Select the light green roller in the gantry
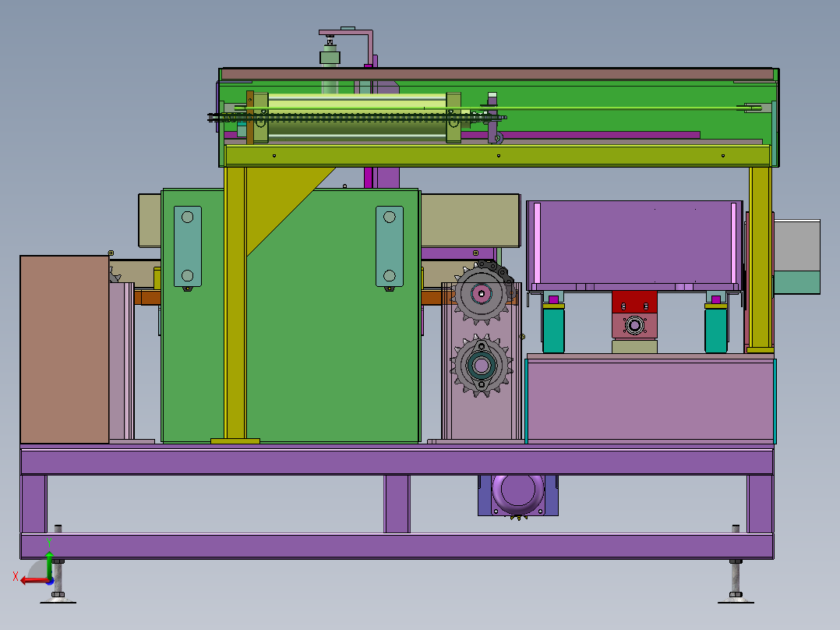The image size is (840, 630). [358, 118]
